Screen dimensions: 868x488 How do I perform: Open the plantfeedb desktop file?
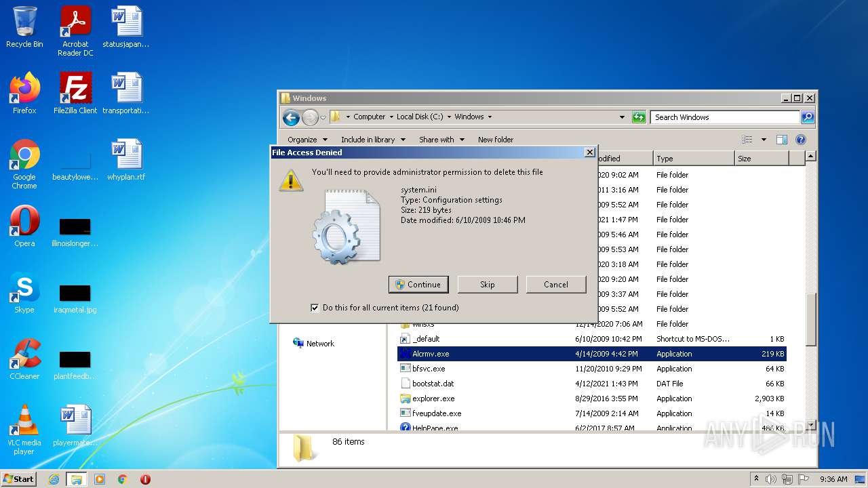click(75, 364)
